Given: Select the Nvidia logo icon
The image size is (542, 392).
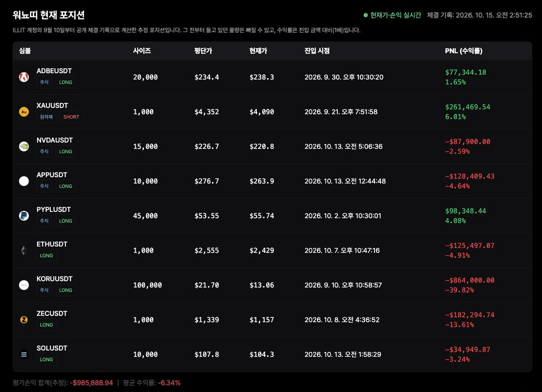Looking at the screenshot, I should [24, 146].
